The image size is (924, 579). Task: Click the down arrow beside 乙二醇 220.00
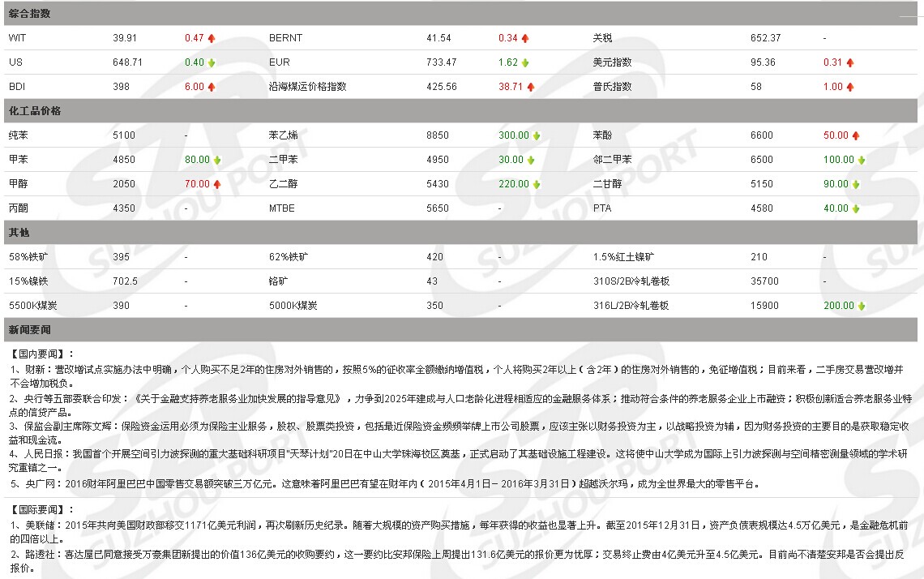tap(537, 184)
